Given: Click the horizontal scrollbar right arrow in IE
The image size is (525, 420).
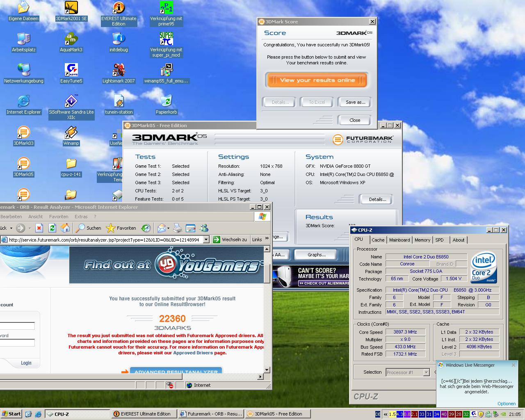Looking at the screenshot, I should point(260,377).
